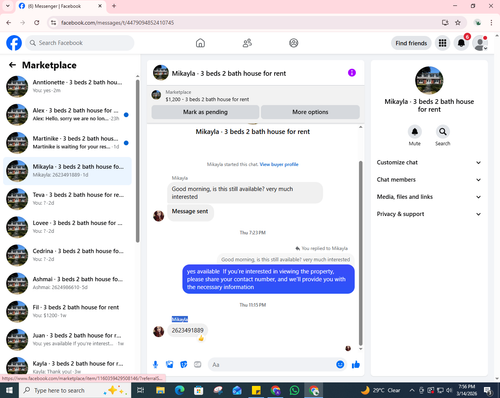Open a new browser tab
This screenshot has width=500, height=398.
[x=114, y=6]
